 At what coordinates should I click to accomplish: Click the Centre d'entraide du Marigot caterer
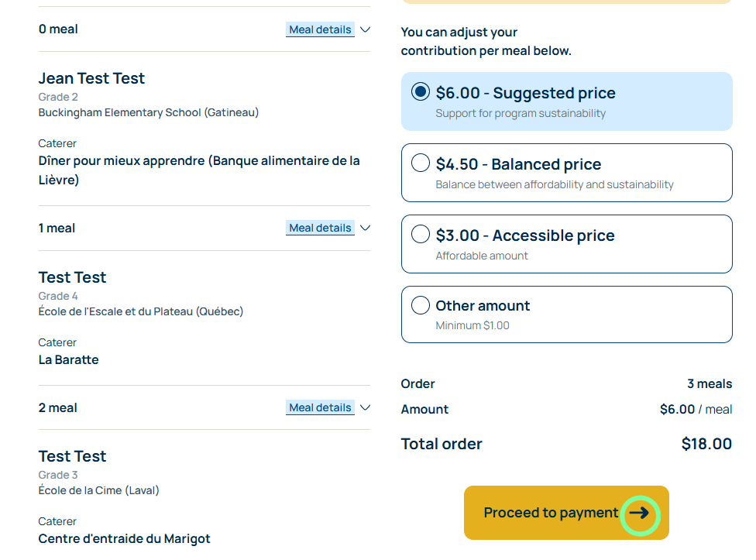pos(124,538)
